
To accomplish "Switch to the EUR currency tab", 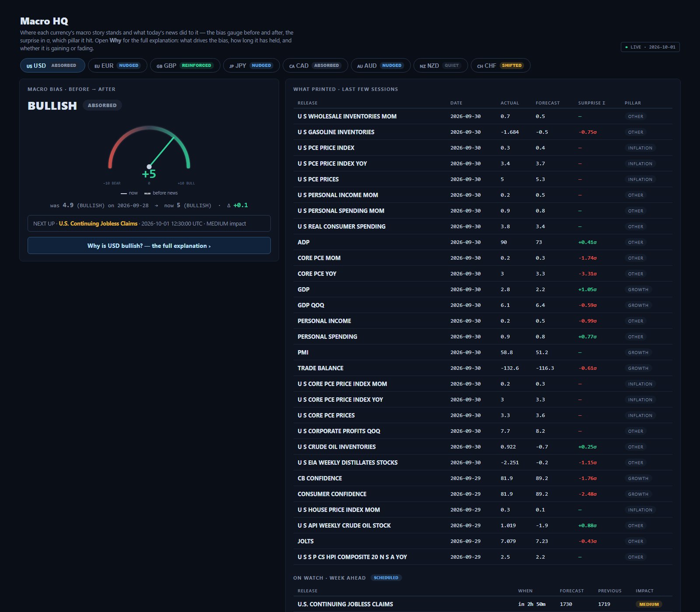I will 117,66.
